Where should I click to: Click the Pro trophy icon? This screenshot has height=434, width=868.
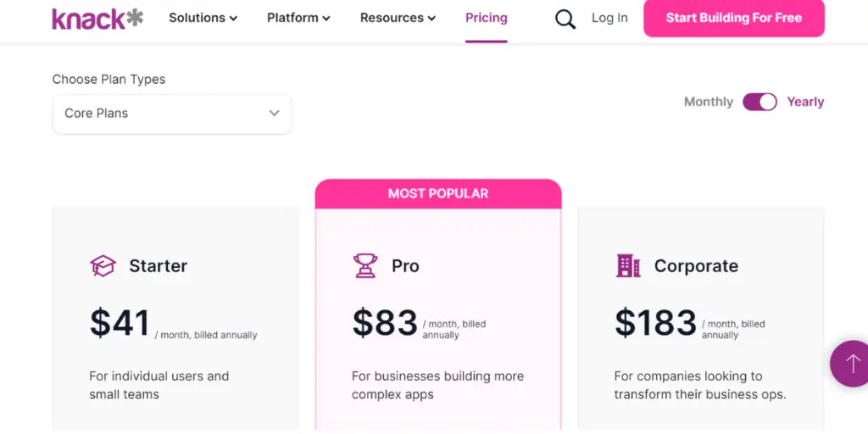pos(365,265)
